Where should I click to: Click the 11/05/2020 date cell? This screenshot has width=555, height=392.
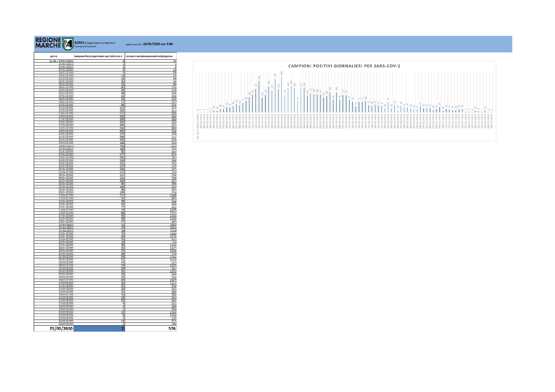click(x=66, y=286)
